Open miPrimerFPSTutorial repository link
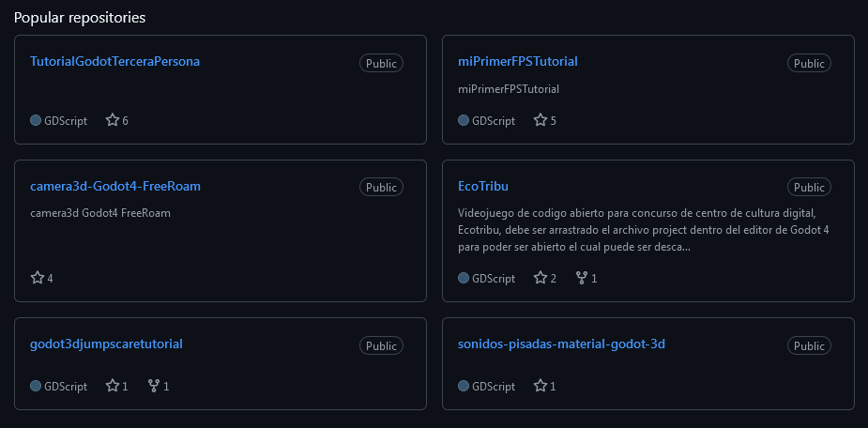Image resolution: width=868 pixels, height=428 pixels. pyautogui.click(x=517, y=62)
